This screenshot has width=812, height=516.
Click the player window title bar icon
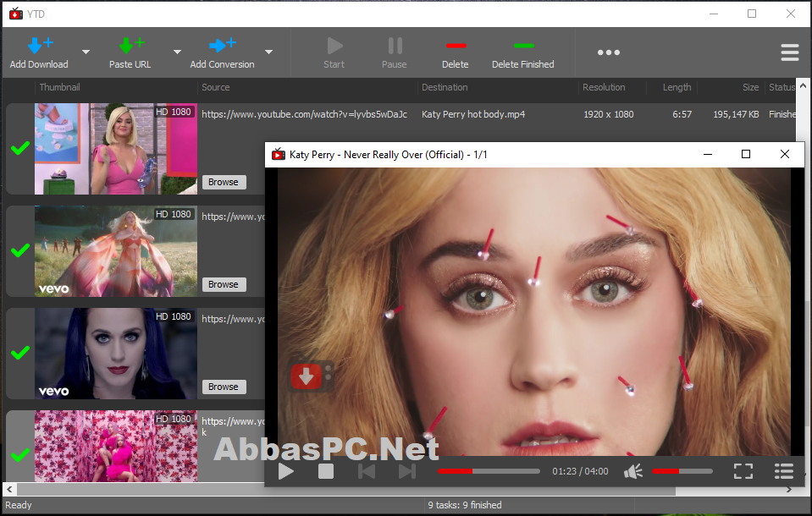[x=279, y=154]
